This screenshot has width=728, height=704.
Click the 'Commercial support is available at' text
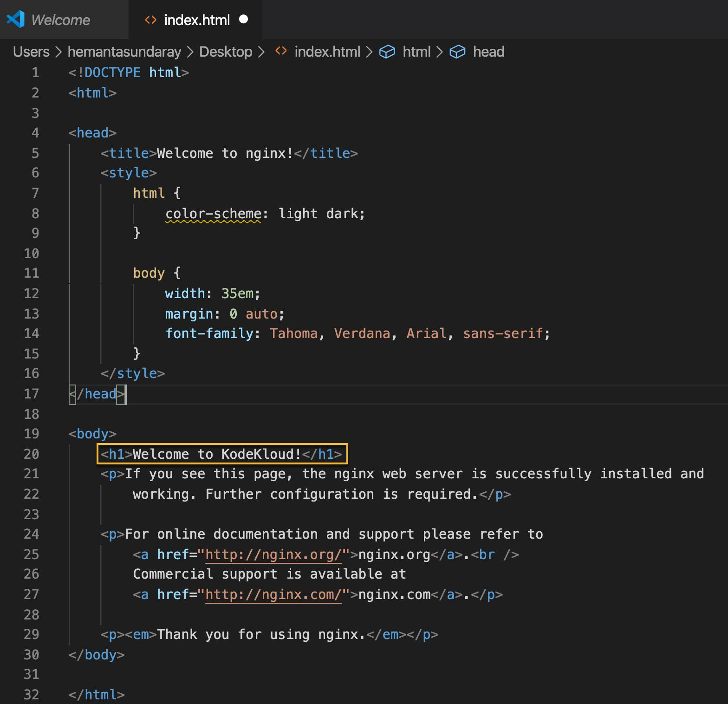coord(270,574)
